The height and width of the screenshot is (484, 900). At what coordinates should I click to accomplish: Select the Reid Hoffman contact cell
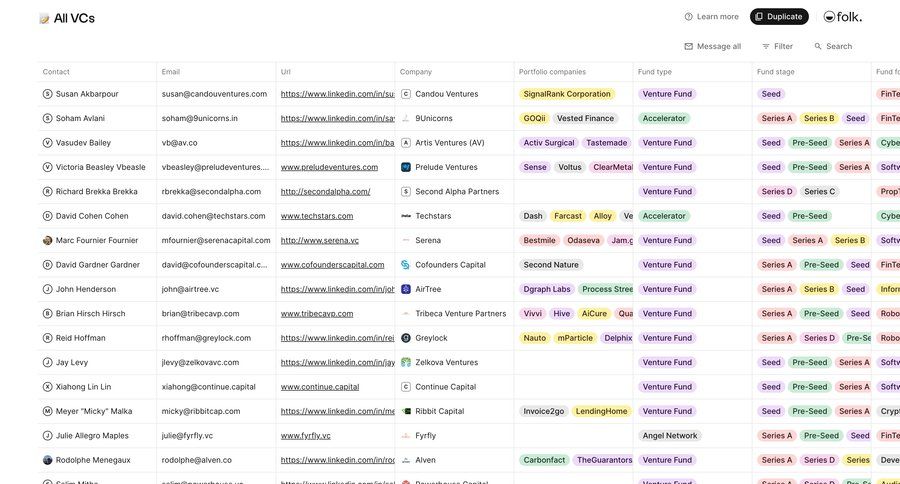coord(80,338)
